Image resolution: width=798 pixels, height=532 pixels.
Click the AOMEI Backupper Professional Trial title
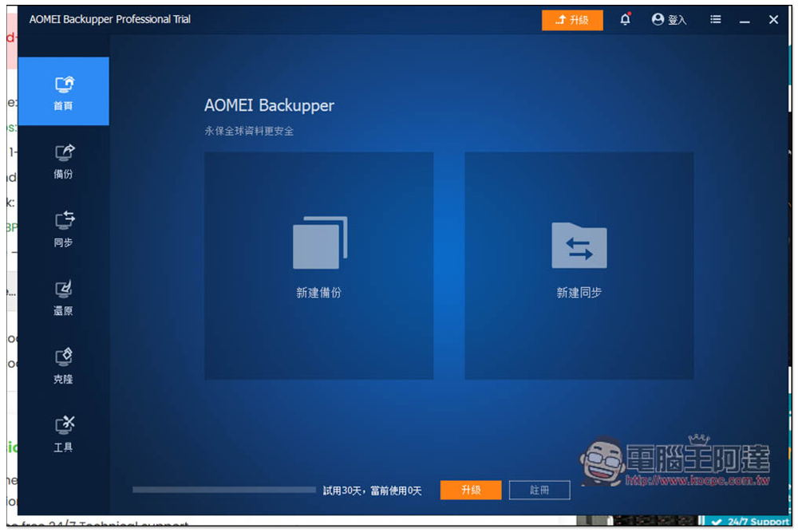pyautogui.click(x=110, y=19)
